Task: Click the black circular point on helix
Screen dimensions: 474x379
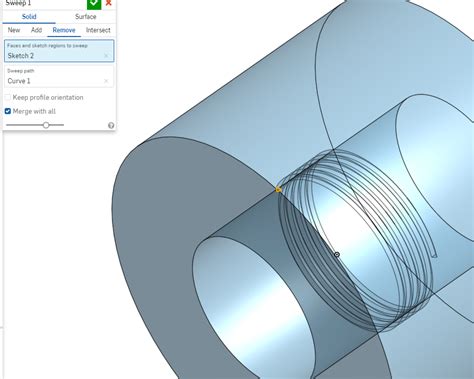Action: tap(337, 254)
